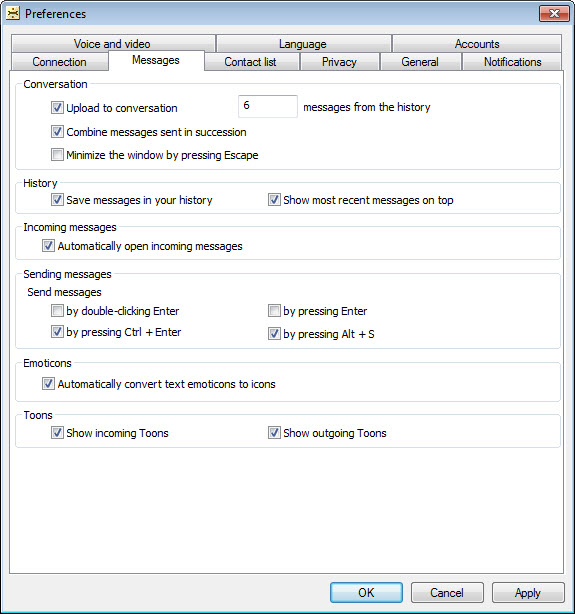Enable sending by double-clicking Enter
The image size is (575, 614).
coord(57,311)
